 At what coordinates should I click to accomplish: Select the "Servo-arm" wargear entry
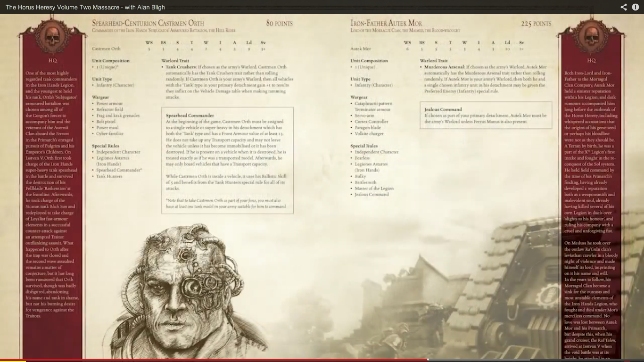click(x=365, y=115)
